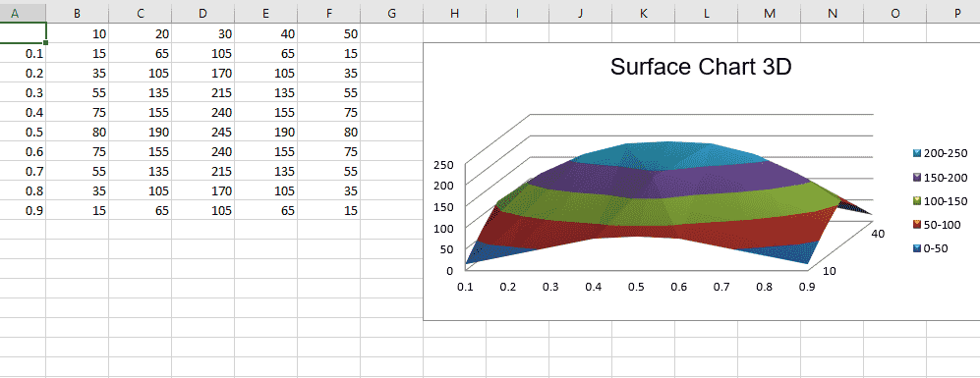Click chart horizontal axis label 0.9
This screenshot has width=980, height=378.
[807, 287]
